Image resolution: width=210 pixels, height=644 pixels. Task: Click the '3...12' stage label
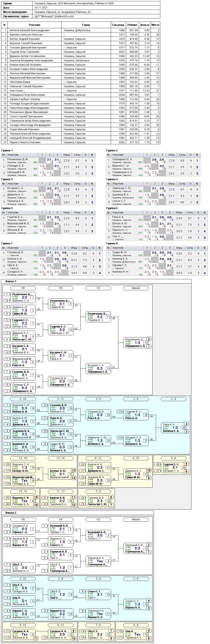60,399
